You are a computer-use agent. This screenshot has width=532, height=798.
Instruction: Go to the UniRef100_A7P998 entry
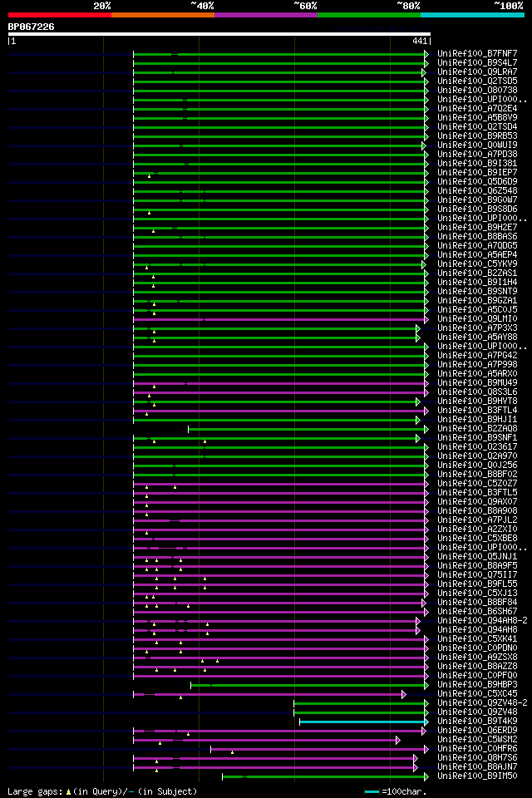click(477, 365)
